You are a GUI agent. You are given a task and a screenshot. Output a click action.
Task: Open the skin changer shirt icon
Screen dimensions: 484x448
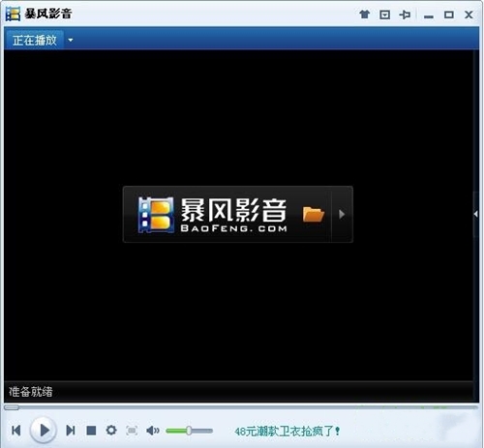pyautogui.click(x=365, y=15)
